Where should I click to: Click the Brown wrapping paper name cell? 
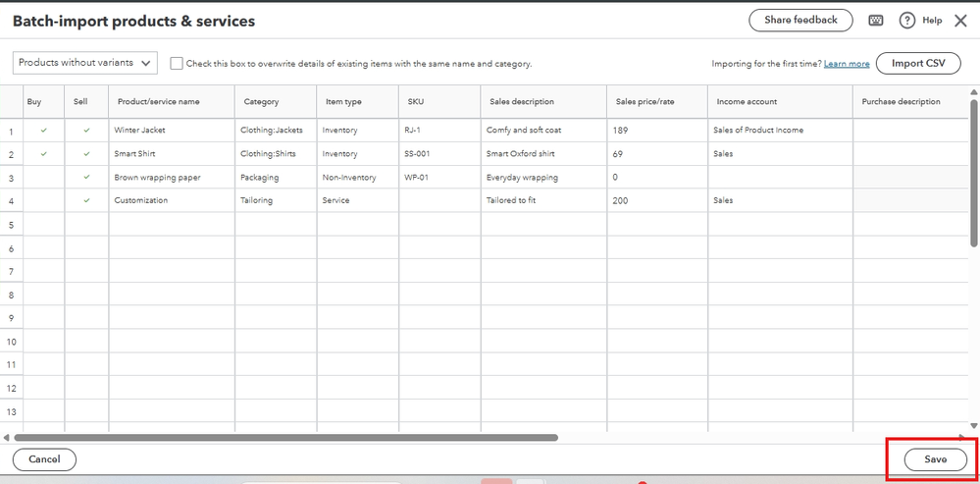(x=172, y=177)
